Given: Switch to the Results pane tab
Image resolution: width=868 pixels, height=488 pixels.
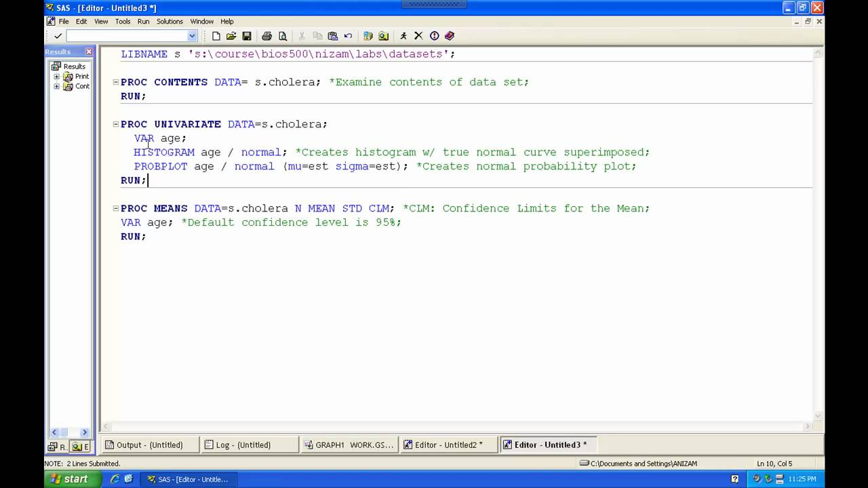Looking at the screenshot, I should (x=57, y=447).
